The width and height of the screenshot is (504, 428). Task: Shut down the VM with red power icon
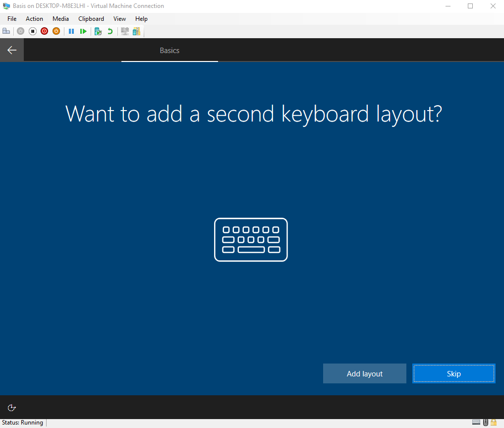click(45, 31)
